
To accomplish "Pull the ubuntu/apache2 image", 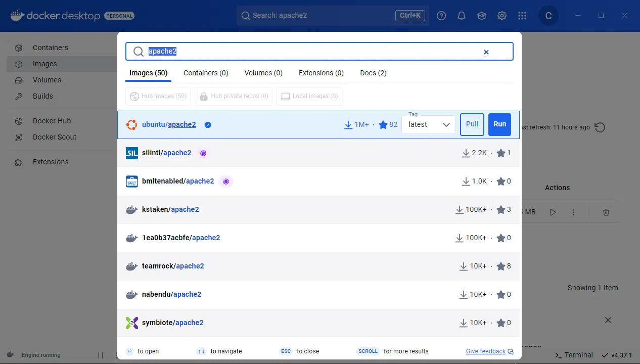I will pos(472,124).
